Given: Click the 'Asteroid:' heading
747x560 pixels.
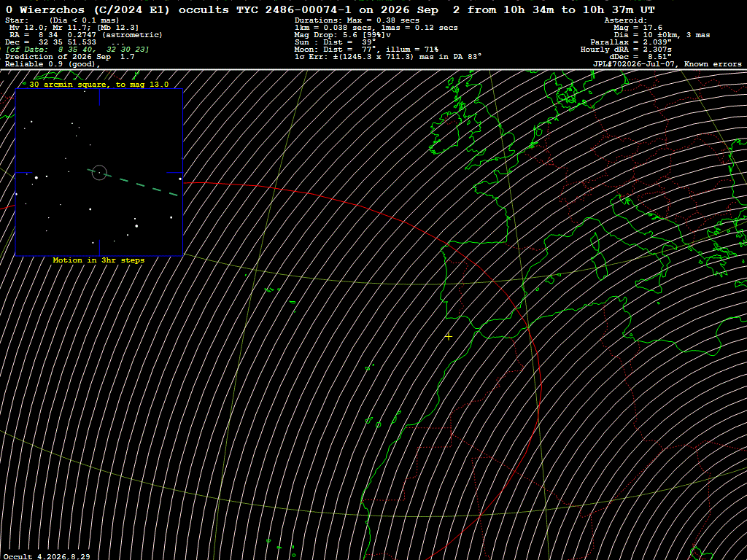Looking at the screenshot, I should click(x=625, y=20).
